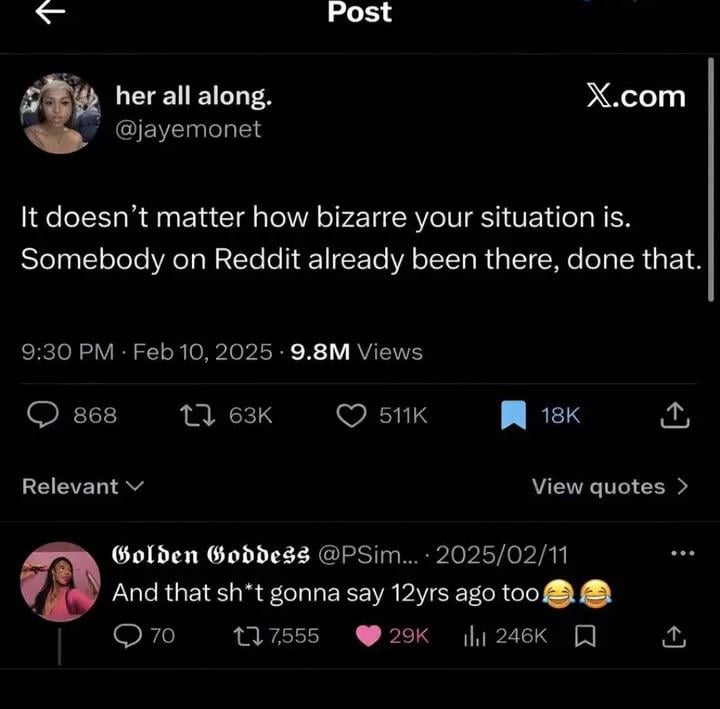Click the 9.8M Views count

(x=356, y=352)
